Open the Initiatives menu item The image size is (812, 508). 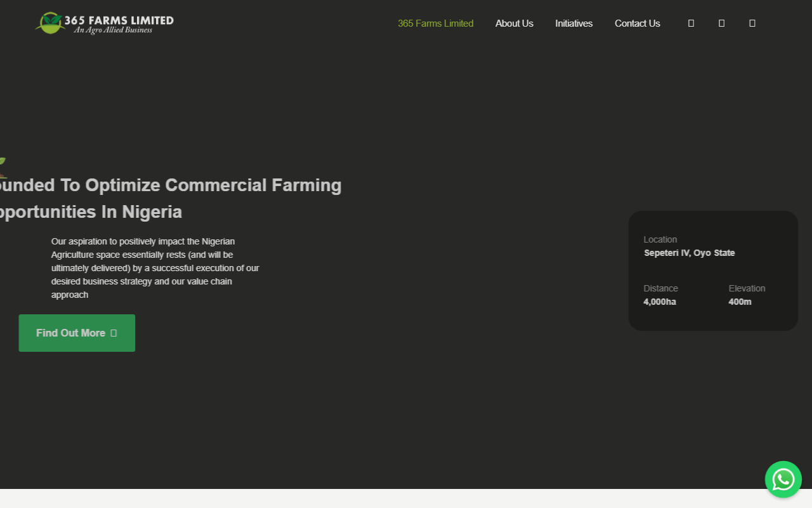[x=573, y=23]
